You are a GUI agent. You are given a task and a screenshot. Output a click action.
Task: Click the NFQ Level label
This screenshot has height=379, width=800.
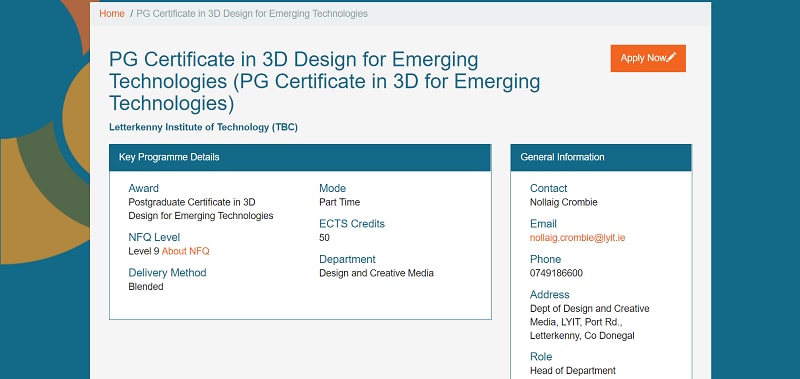pyautogui.click(x=154, y=237)
